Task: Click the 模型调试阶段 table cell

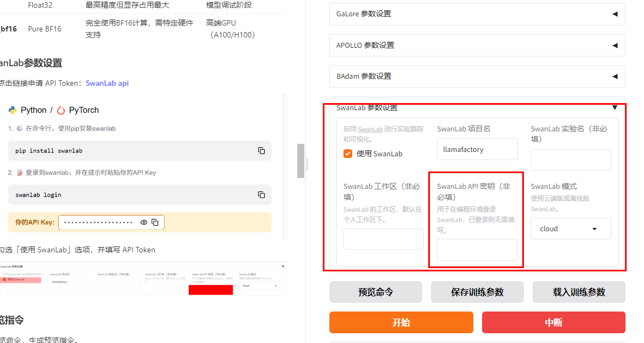Action: click(x=229, y=5)
